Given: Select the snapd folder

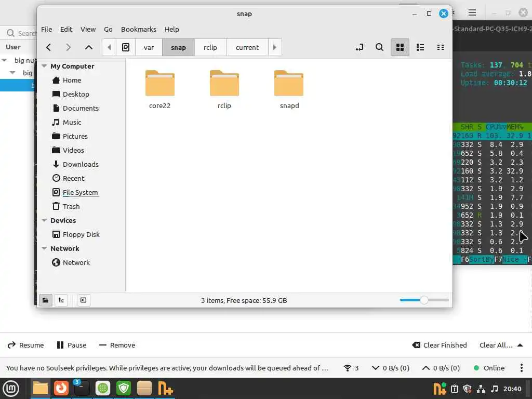Looking at the screenshot, I should point(289,89).
